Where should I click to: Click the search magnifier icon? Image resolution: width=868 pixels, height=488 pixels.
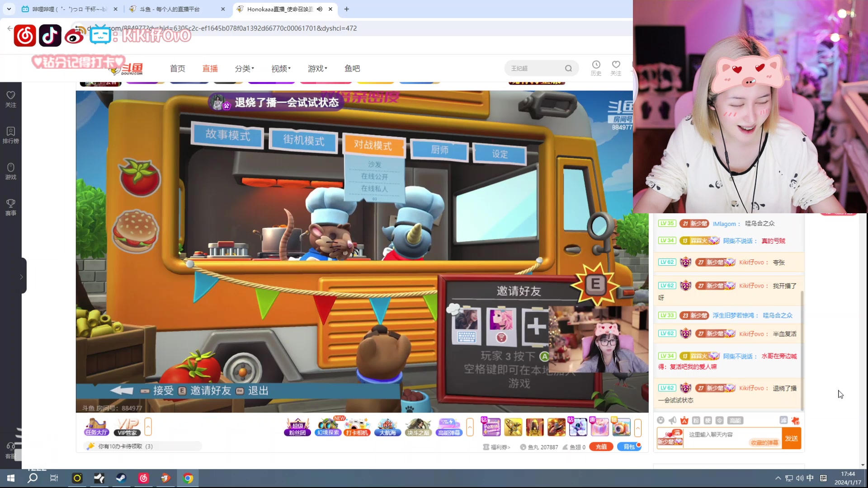[x=568, y=68]
